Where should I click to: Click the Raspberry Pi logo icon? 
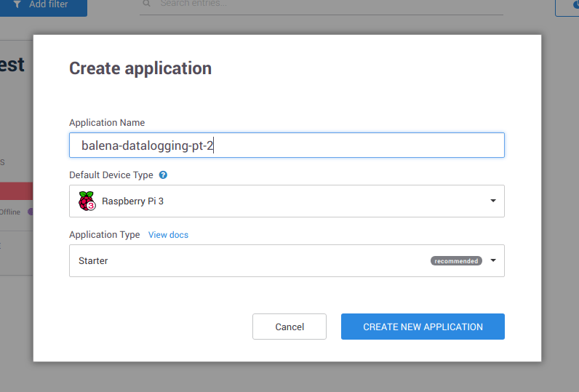tap(87, 201)
